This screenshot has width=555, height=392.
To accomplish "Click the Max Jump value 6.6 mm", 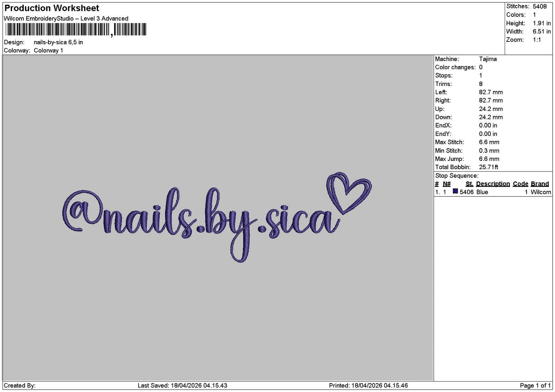I will click(x=489, y=159).
